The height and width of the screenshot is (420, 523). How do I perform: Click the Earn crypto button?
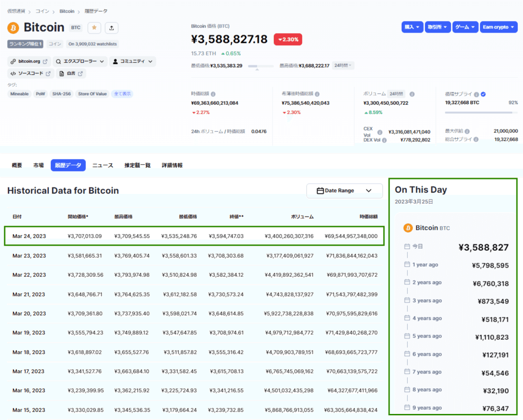(498, 27)
